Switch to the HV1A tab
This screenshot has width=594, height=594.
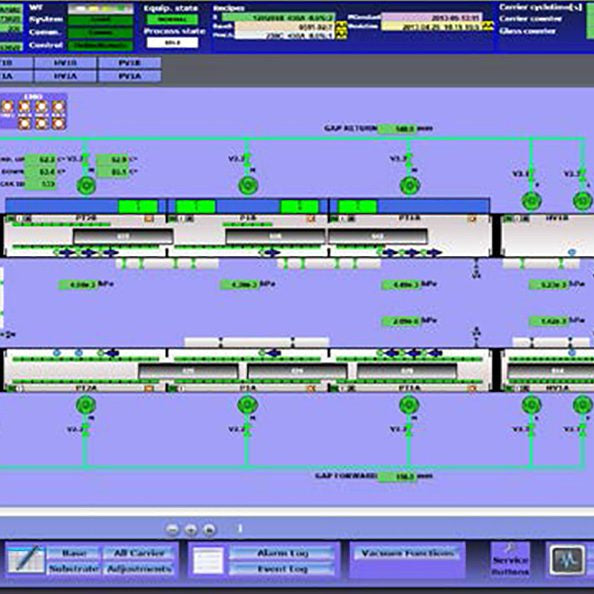point(65,76)
